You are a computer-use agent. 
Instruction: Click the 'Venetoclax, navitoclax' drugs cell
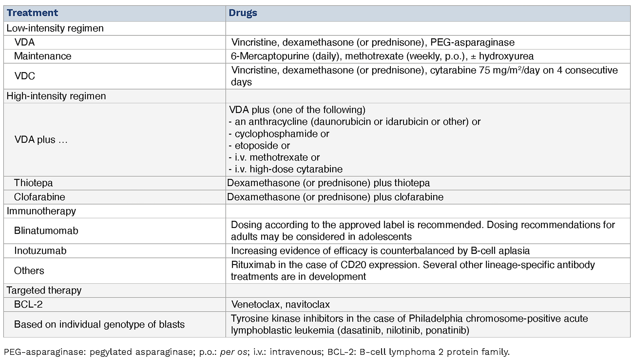click(x=280, y=304)
